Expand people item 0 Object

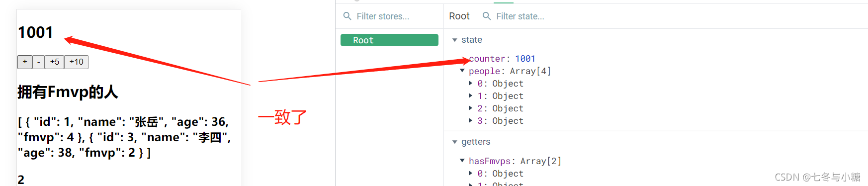pyautogui.click(x=470, y=83)
